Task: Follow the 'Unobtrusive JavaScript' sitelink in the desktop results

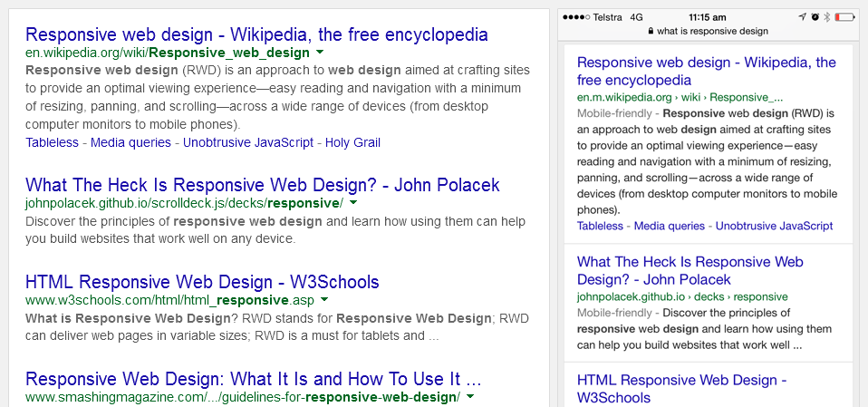Action: pos(248,143)
